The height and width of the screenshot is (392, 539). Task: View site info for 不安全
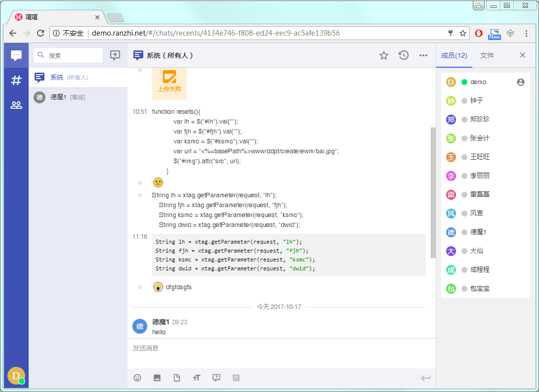68,33
